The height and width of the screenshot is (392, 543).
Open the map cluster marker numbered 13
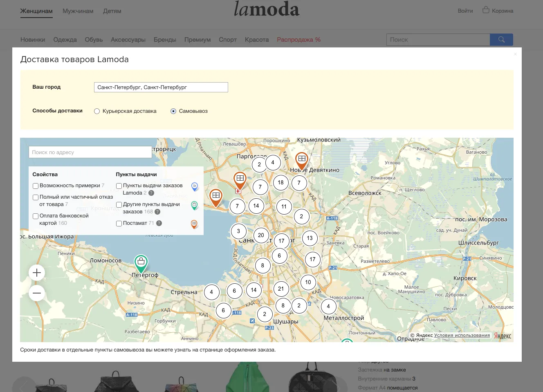tap(310, 238)
